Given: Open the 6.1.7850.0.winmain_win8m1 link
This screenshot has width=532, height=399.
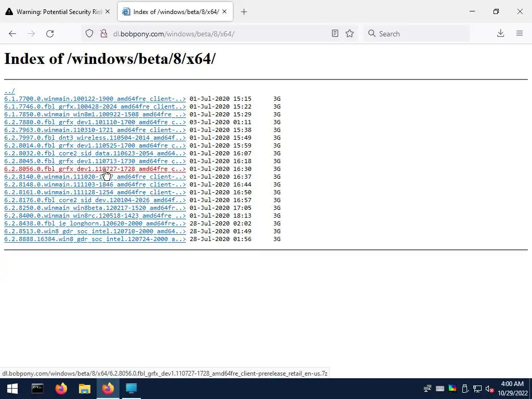Looking at the screenshot, I should click(95, 114).
